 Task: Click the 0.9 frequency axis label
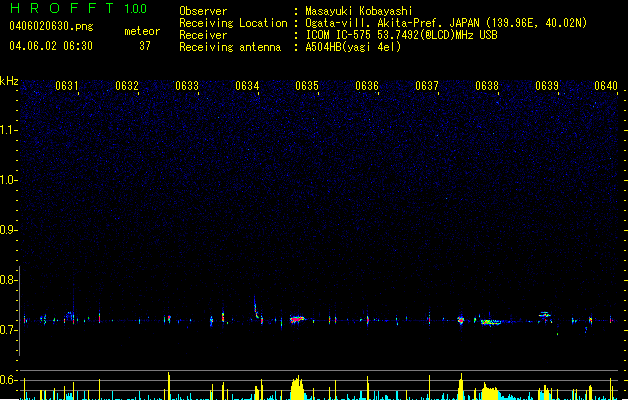[x=8, y=230]
